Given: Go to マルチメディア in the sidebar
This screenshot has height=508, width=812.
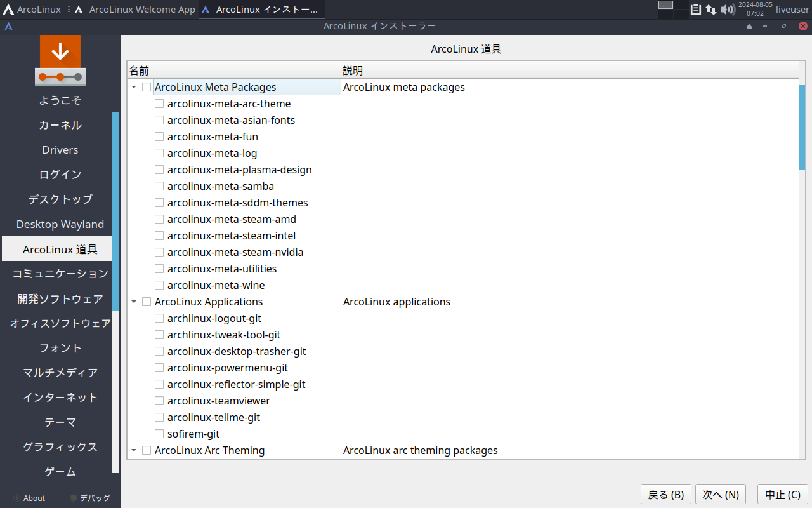Looking at the screenshot, I should [60, 373].
